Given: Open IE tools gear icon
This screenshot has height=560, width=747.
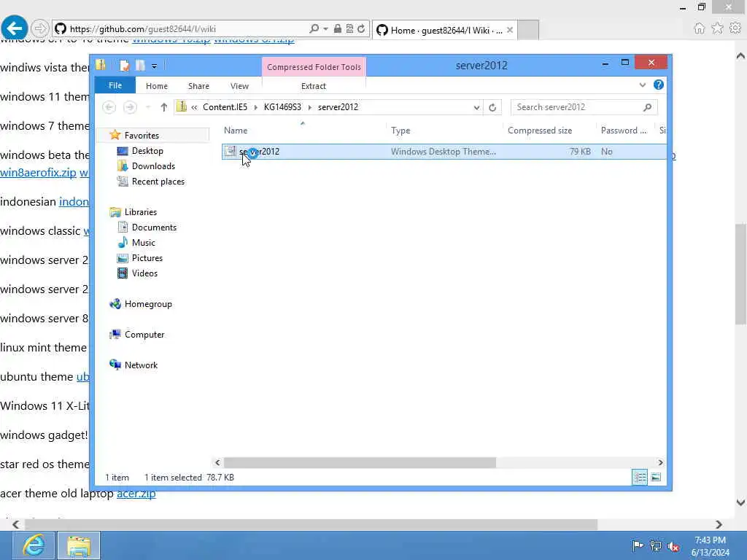Looking at the screenshot, I should tap(735, 28).
